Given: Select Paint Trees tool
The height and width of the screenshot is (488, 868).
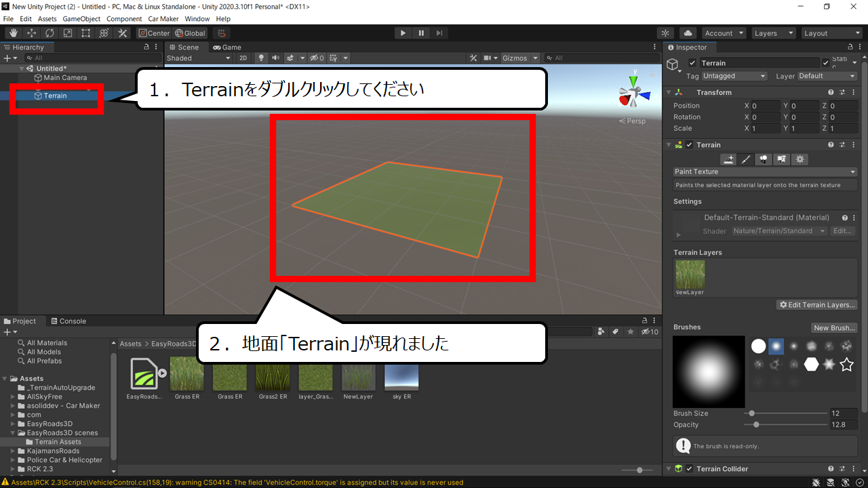Looking at the screenshot, I should click(764, 159).
